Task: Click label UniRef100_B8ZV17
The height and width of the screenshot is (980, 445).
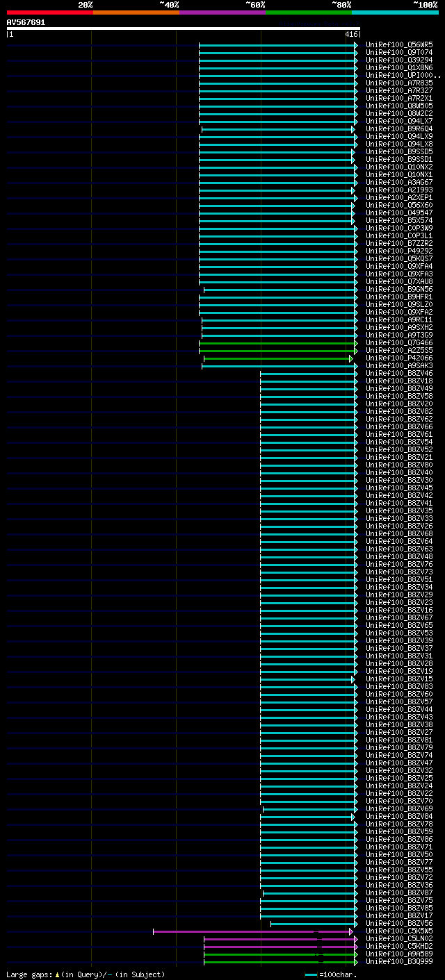Action: click(x=399, y=915)
